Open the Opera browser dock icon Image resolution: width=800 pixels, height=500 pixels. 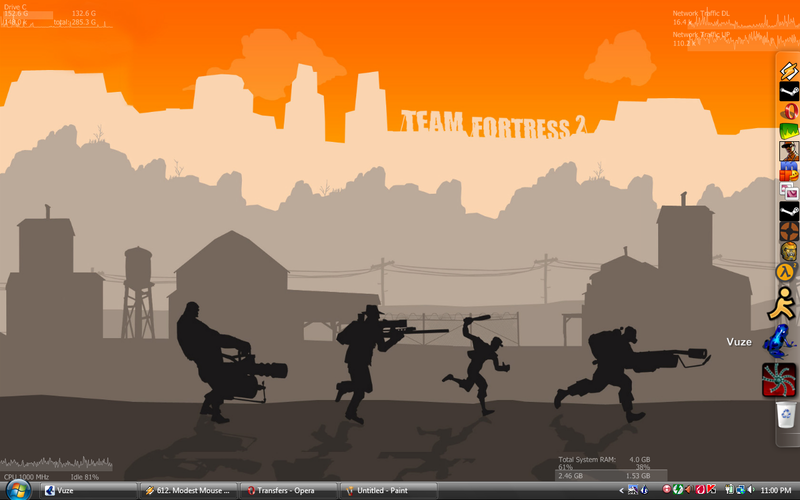789,111
